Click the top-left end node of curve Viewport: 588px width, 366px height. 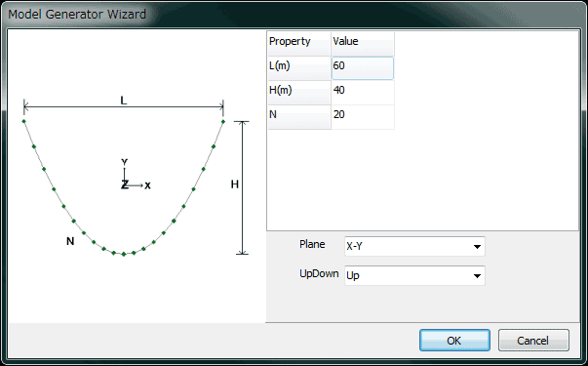[23, 121]
